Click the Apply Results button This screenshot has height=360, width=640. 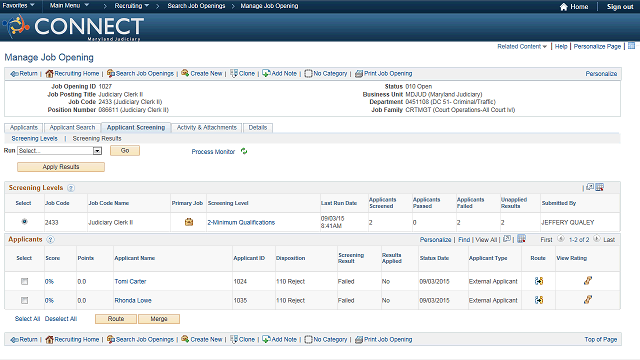tap(61, 167)
